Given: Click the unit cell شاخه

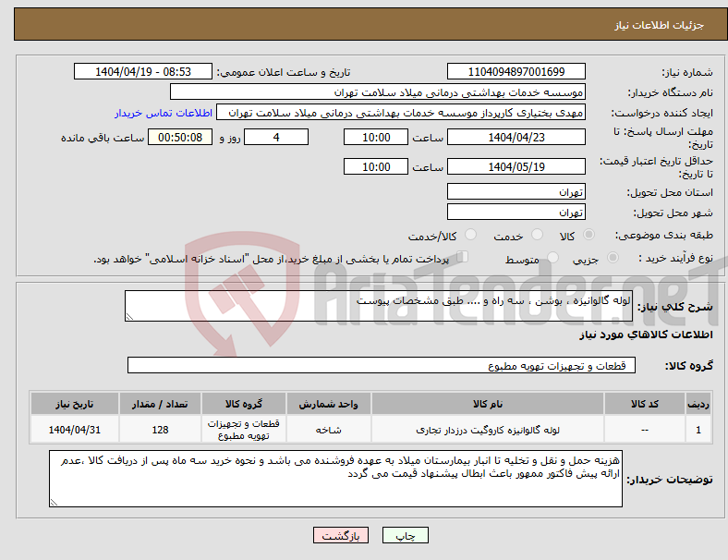Looking at the screenshot, I should 329,430.
